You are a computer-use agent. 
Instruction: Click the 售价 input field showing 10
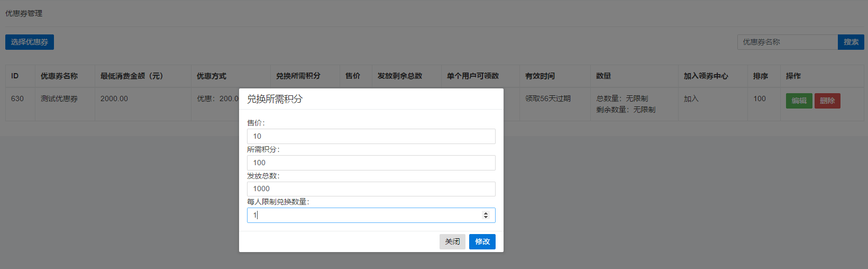(371, 136)
